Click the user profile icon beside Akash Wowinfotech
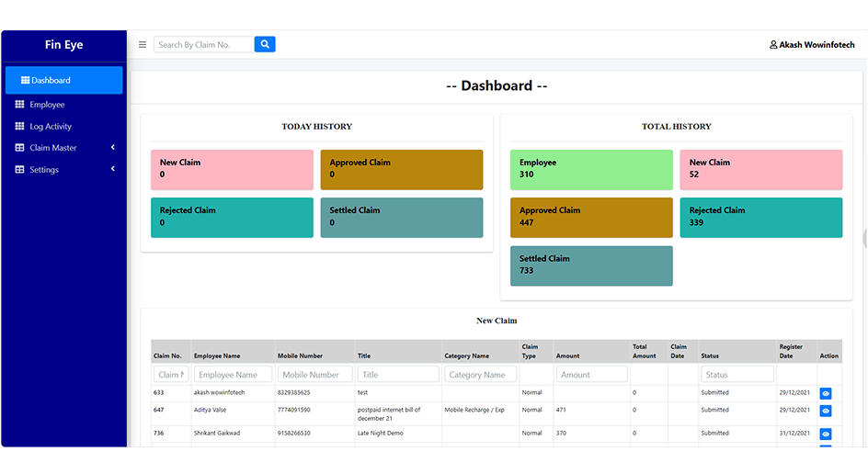Screen dimensions: 868x474 click(773, 45)
